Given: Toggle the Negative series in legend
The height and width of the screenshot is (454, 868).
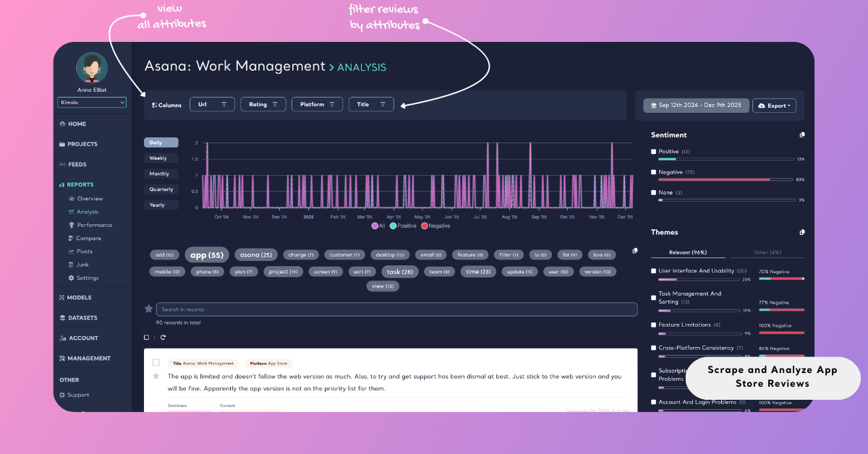Looking at the screenshot, I should click(436, 226).
